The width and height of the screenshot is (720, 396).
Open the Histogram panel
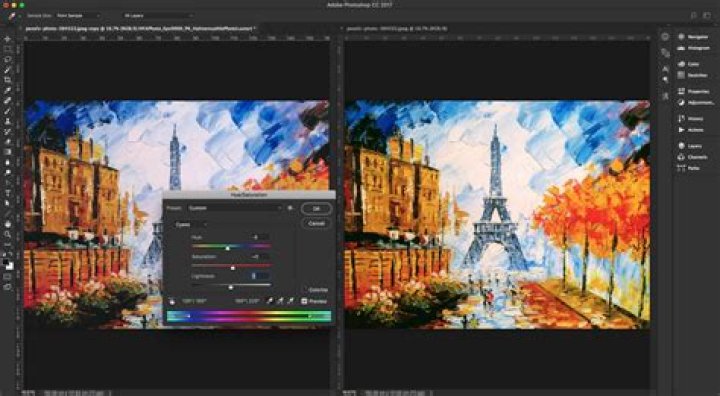pos(694,48)
